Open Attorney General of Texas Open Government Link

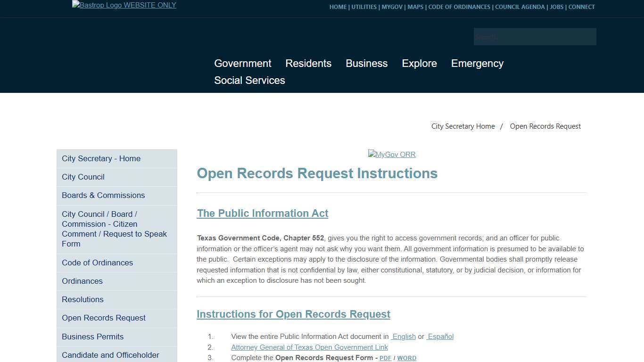point(309,347)
